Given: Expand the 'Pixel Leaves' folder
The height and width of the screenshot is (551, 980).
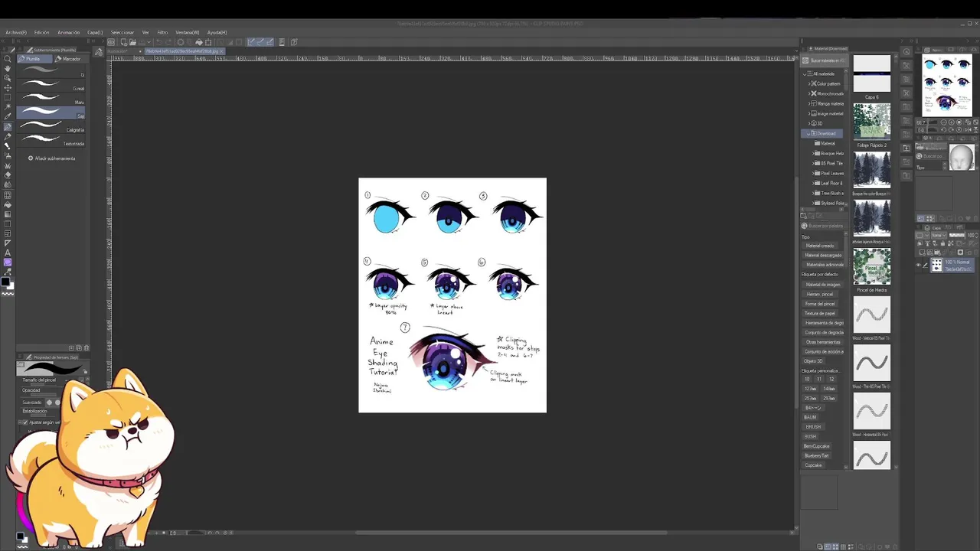Looking at the screenshot, I should (813, 173).
